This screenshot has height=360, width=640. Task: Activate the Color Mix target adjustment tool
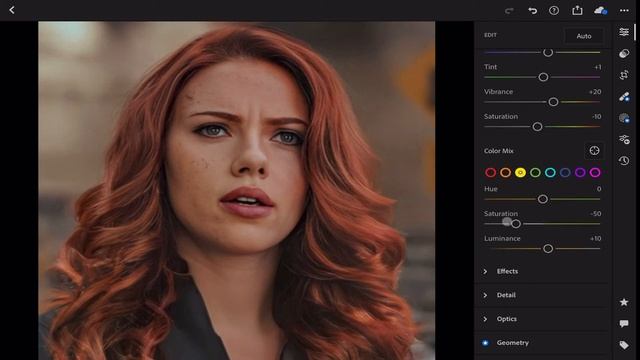pyautogui.click(x=594, y=151)
